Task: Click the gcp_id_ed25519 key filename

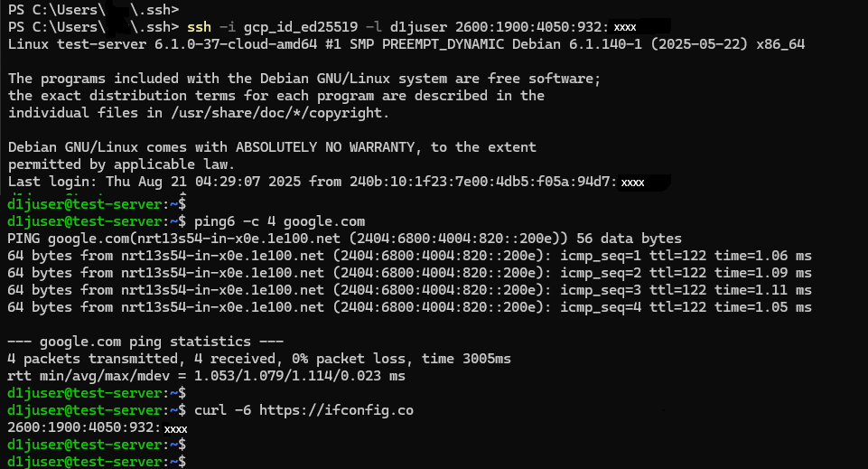Action: [x=301, y=27]
